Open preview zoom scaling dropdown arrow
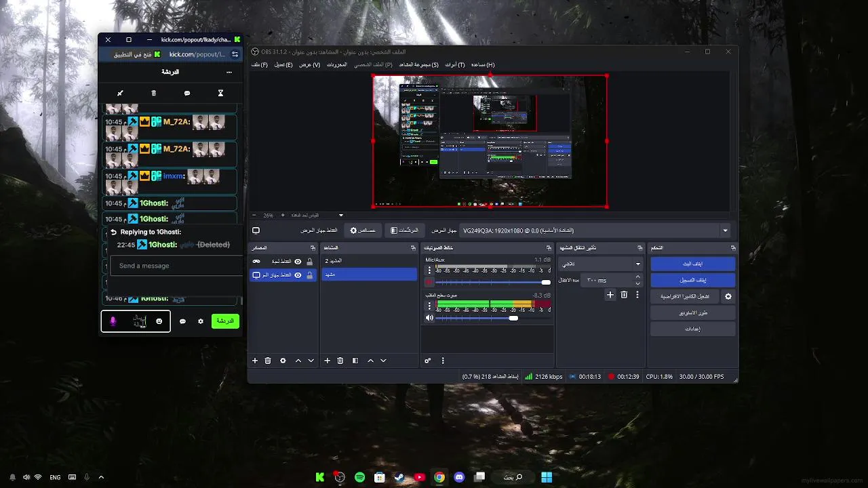This screenshot has width=868, height=488. pyautogui.click(x=341, y=216)
